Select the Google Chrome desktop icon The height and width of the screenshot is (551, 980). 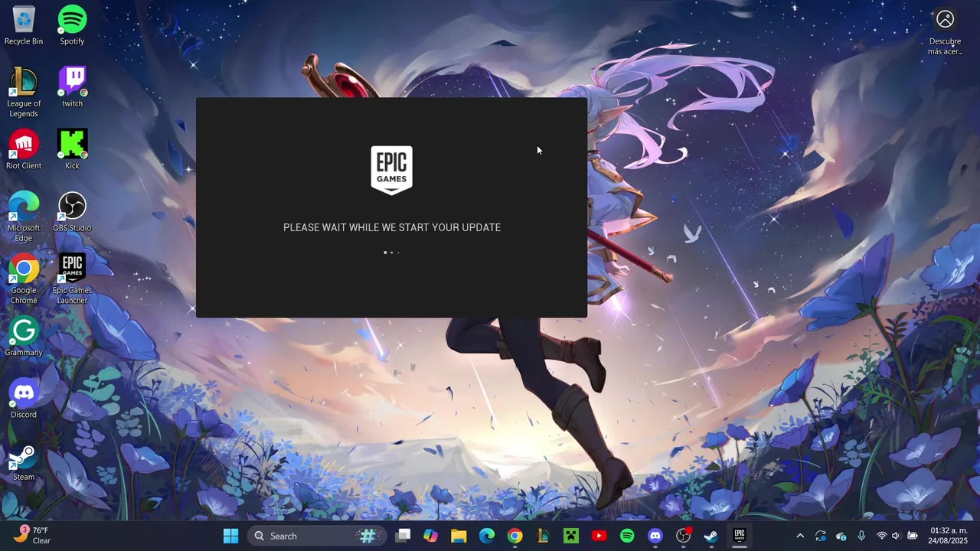[24, 279]
